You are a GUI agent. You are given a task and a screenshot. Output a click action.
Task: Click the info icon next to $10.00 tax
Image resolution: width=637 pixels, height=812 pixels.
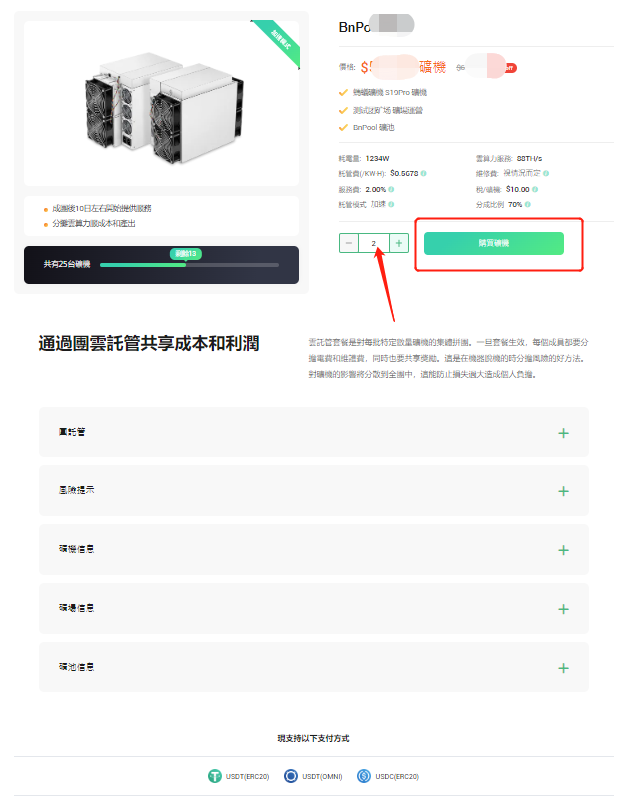tap(534, 190)
